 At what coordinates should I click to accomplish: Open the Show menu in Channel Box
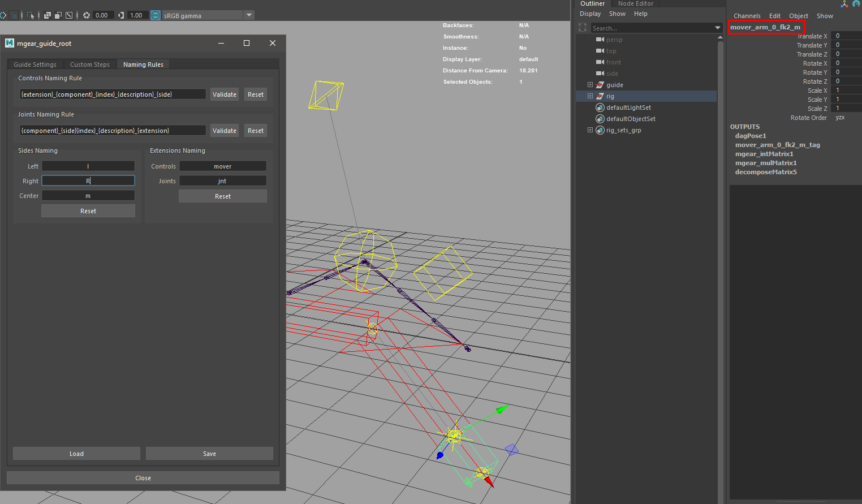(x=825, y=16)
